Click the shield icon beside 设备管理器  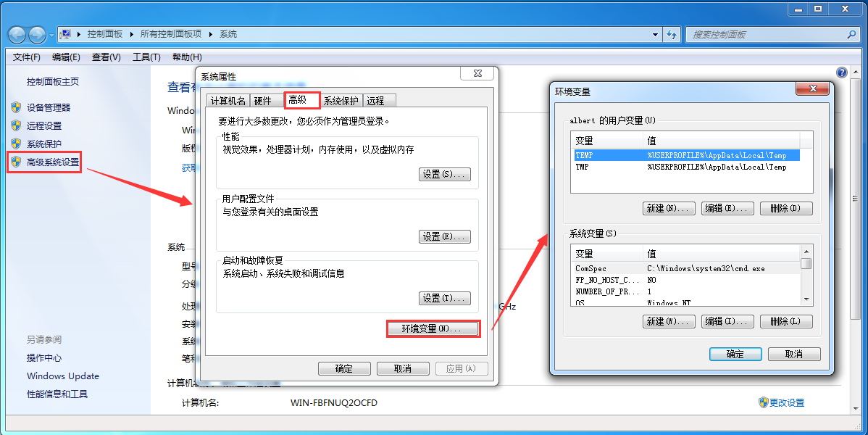16,107
